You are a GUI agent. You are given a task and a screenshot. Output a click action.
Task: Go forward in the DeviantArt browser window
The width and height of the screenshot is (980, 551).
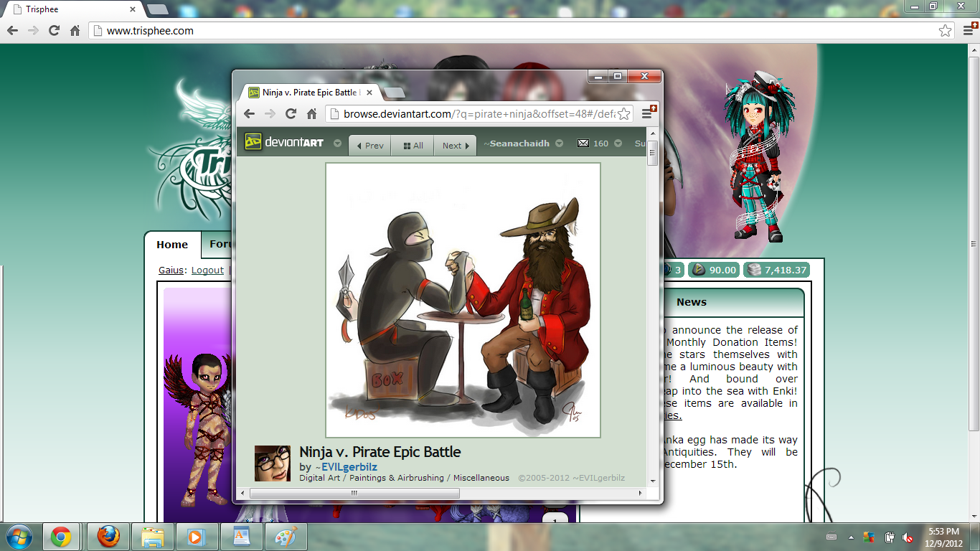coord(270,113)
